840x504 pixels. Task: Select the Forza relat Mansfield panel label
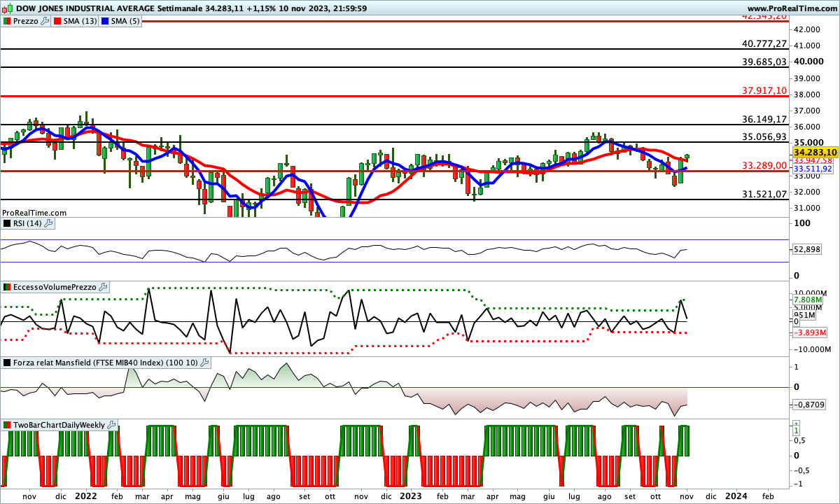click(x=105, y=363)
